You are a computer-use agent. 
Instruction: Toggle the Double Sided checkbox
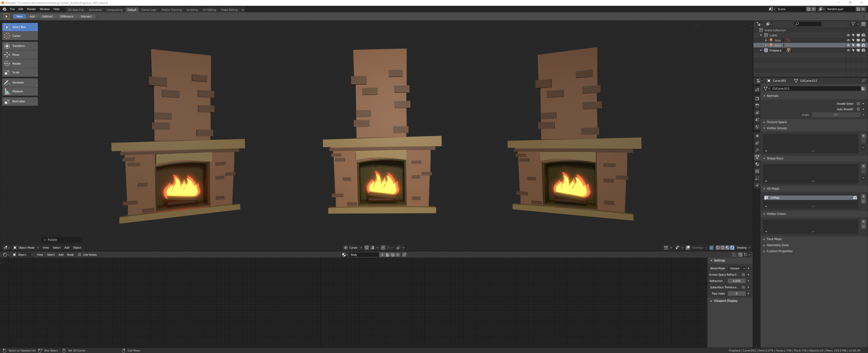858,103
